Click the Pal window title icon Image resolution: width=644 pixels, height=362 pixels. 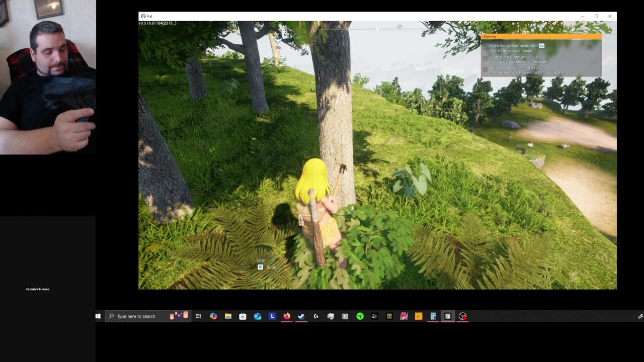click(143, 16)
